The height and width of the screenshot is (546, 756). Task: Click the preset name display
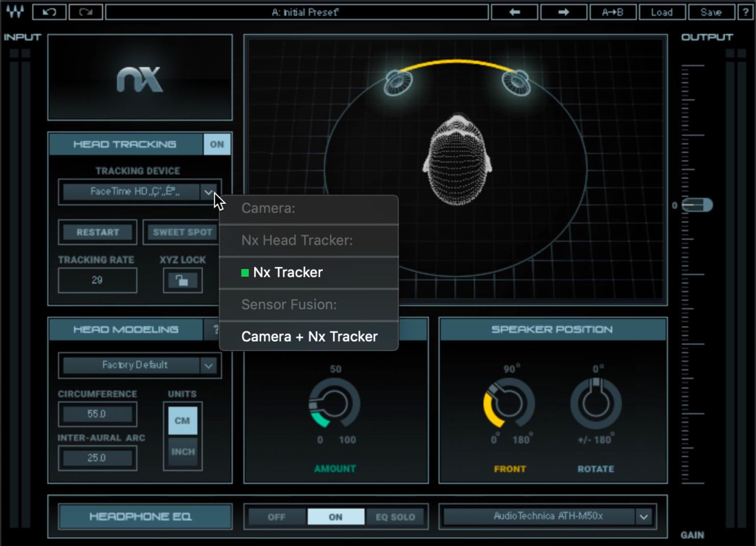297,12
